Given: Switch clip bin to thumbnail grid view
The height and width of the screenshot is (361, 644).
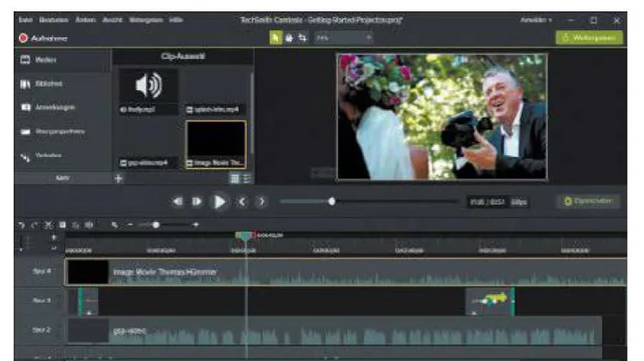Looking at the screenshot, I should click(234, 178).
